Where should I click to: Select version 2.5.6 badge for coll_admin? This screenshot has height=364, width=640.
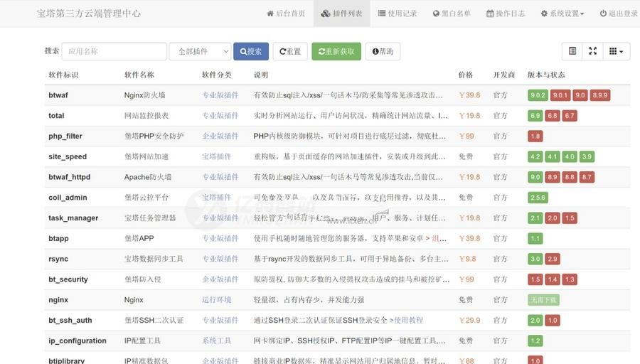click(x=538, y=198)
